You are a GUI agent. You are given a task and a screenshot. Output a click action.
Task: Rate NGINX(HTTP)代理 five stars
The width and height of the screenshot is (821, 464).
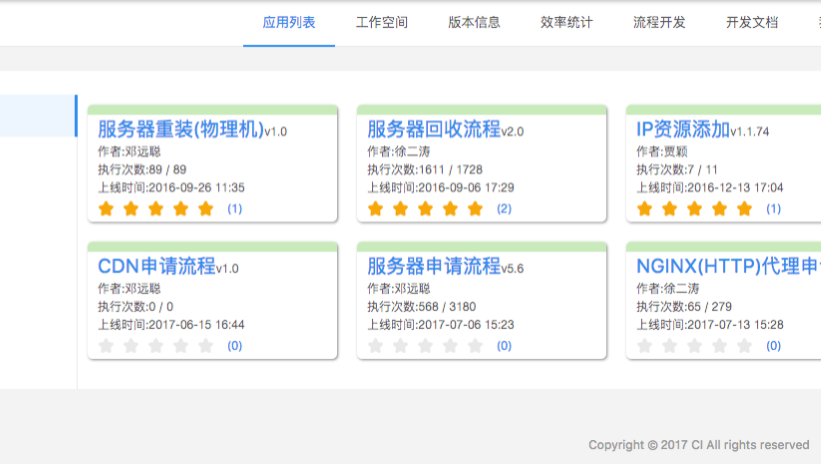pyautogui.click(x=745, y=346)
